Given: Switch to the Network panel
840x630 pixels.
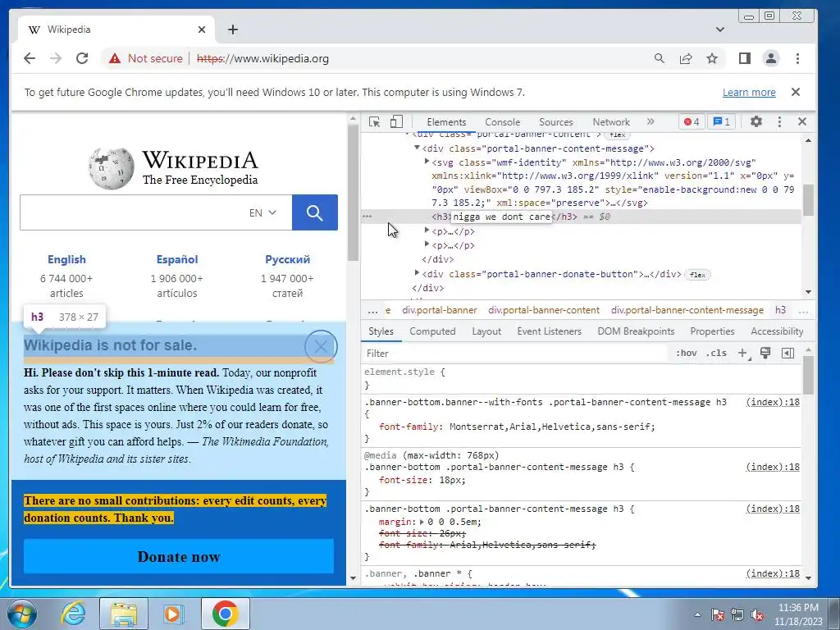Looking at the screenshot, I should coord(611,122).
